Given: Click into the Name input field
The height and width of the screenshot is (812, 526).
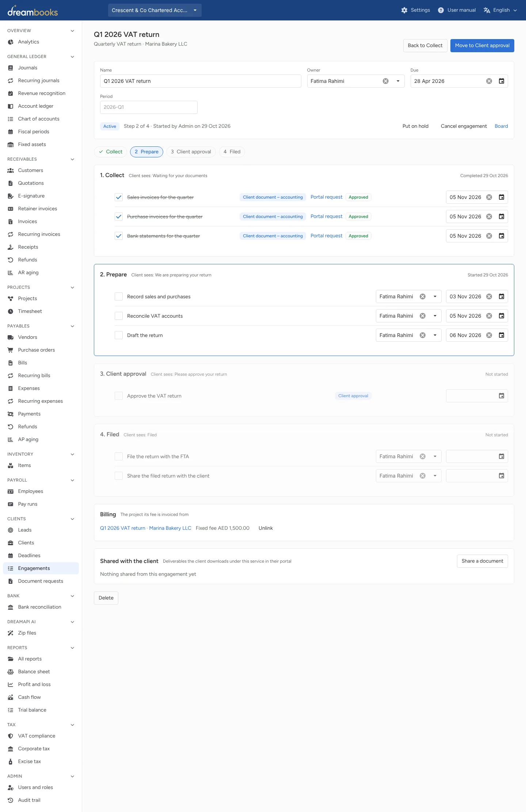Looking at the screenshot, I should coord(201,81).
